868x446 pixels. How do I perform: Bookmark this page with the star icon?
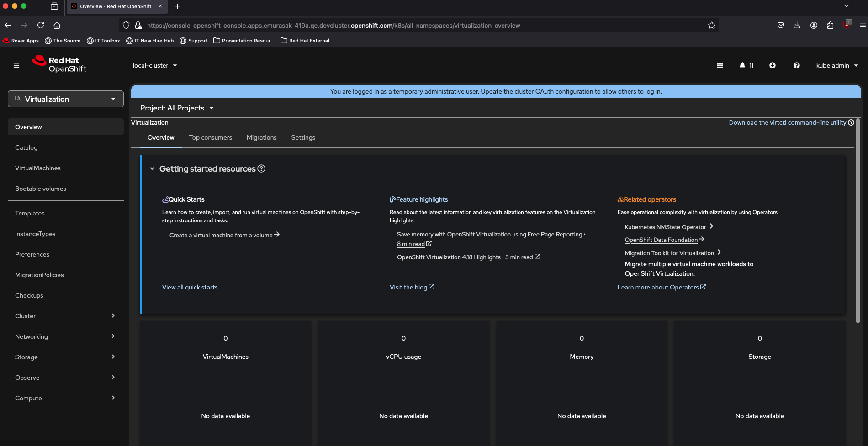coord(711,26)
